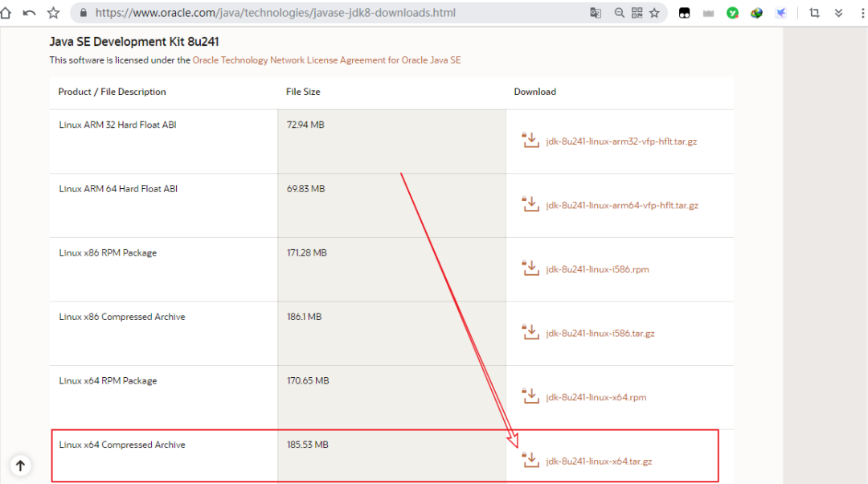Select the 'Linux ARM 64 Hard Float ABI' text
The width and height of the screenshot is (868, 484).
tap(118, 189)
